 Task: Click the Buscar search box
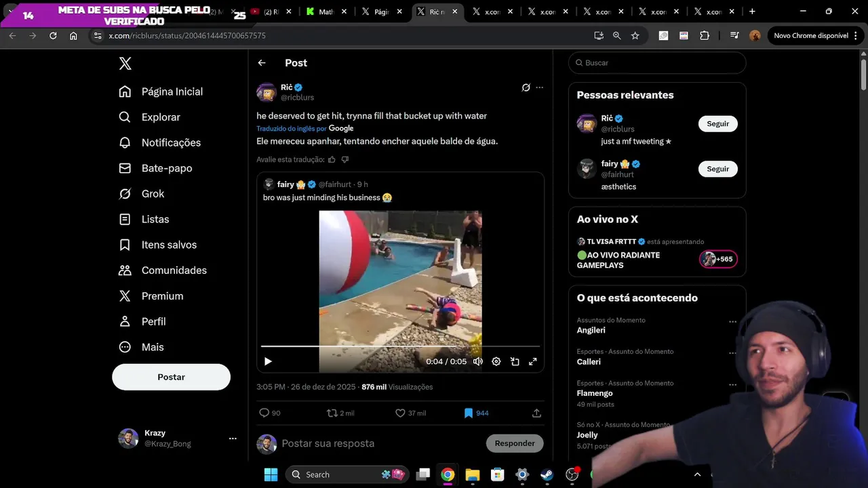click(x=657, y=63)
